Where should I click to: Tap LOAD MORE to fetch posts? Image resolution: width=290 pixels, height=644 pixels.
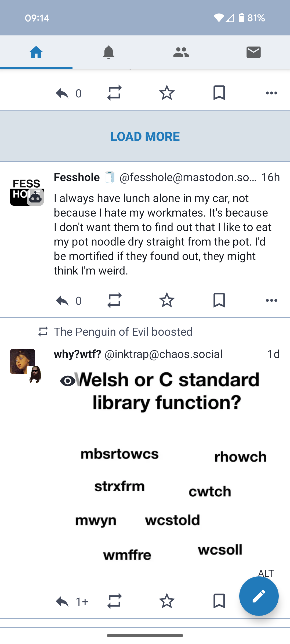(145, 136)
